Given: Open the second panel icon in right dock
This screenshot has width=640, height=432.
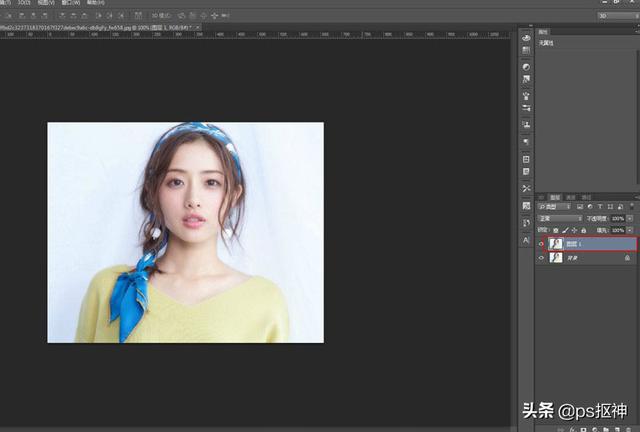Looking at the screenshot, I should [x=526, y=51].
